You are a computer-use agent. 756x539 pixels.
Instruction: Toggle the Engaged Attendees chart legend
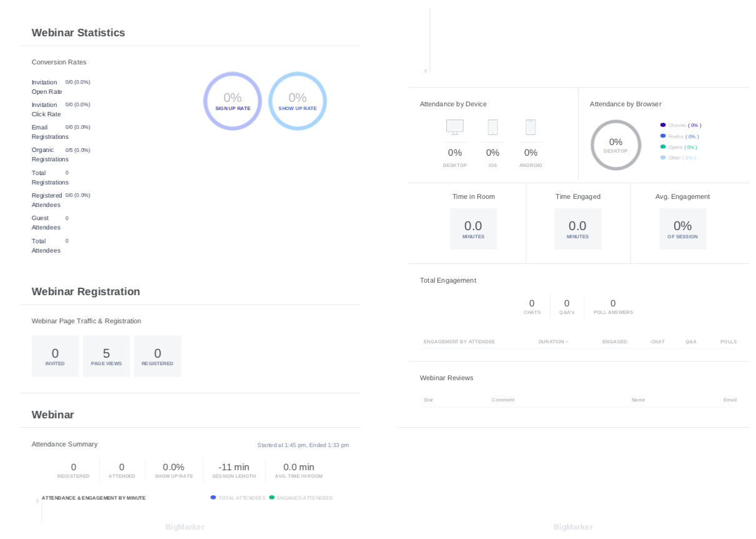point(301,498)
